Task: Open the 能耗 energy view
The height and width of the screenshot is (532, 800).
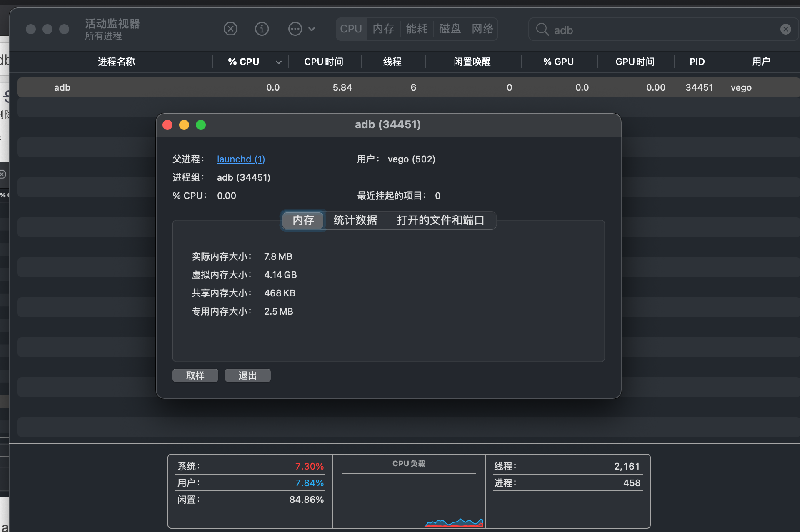Action: pyautogui.click(x=416, y=29)
